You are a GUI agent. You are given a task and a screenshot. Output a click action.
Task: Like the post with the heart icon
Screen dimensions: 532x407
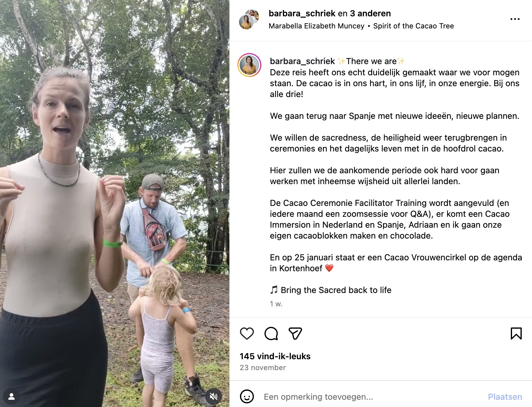tap(247, 334)
